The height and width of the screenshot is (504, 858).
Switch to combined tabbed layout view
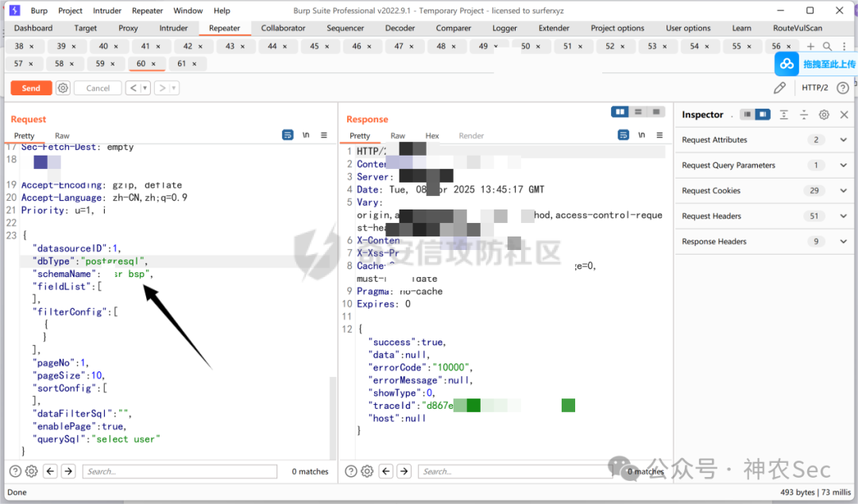pyautogui.click(x=656, y=112)
